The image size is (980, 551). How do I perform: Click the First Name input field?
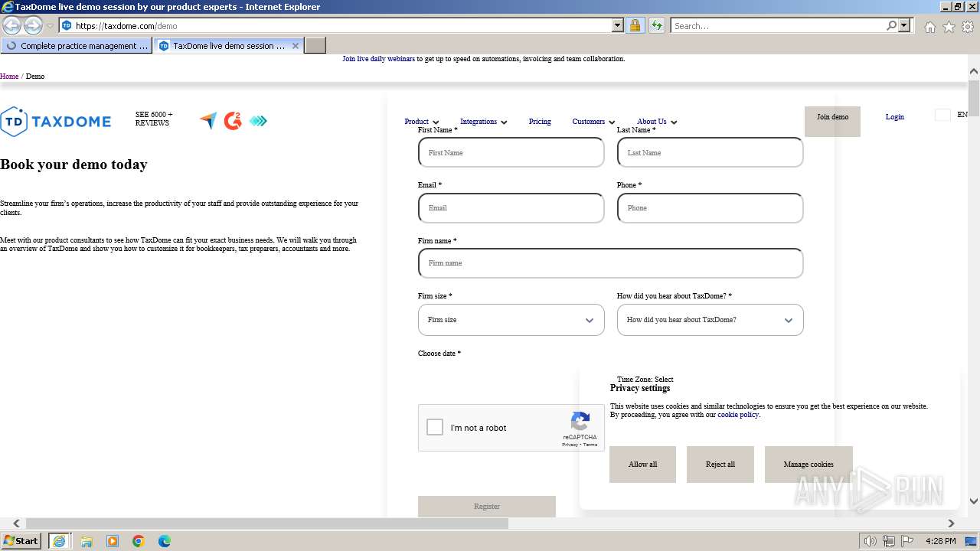pos(511,152)
